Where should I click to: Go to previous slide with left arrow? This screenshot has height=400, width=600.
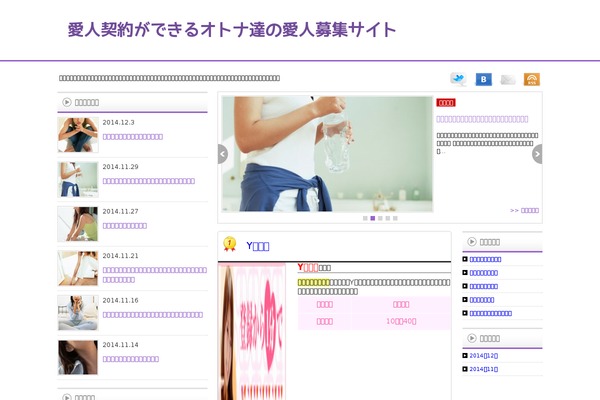click(223, 154)
